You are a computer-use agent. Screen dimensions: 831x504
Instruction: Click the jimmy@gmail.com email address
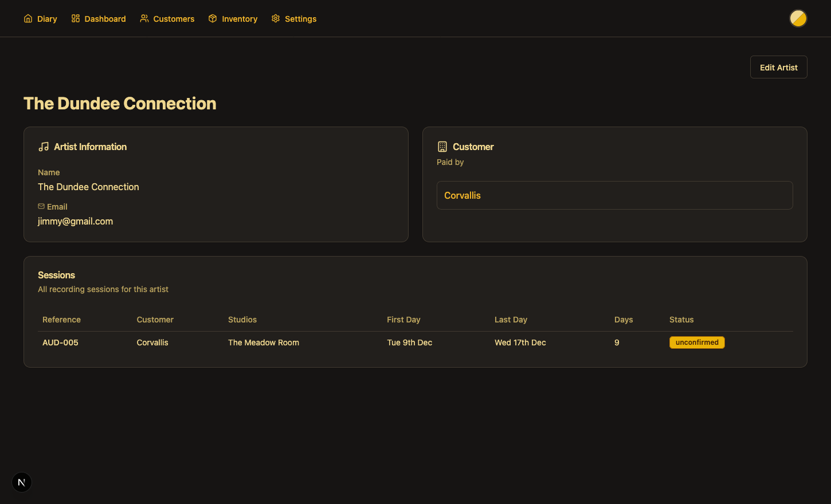(x=75, y=221)
